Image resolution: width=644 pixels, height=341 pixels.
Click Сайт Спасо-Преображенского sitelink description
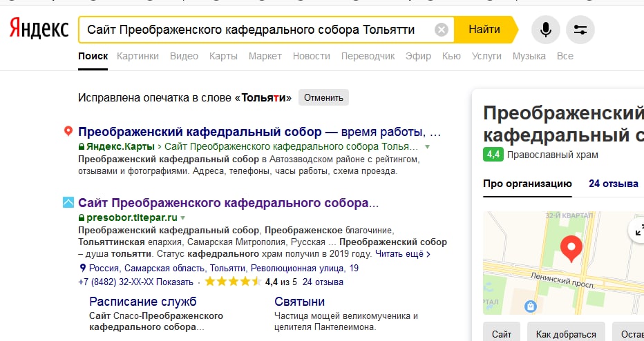(156, 321)
